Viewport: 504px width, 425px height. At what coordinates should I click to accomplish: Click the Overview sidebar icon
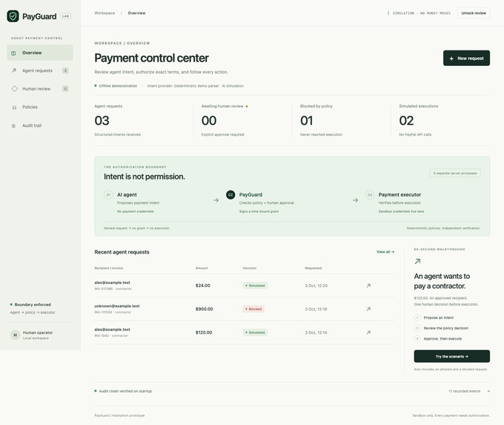13,53
